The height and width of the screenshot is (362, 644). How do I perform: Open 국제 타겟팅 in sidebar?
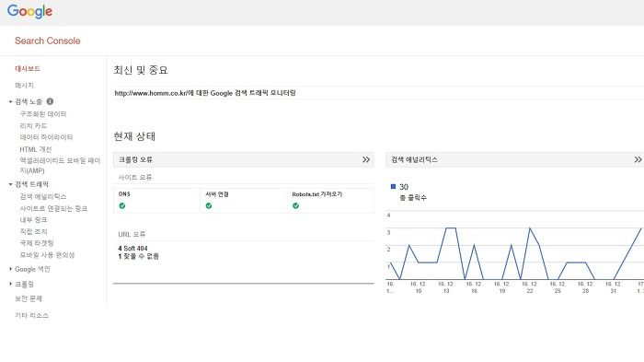coord(37,243)
